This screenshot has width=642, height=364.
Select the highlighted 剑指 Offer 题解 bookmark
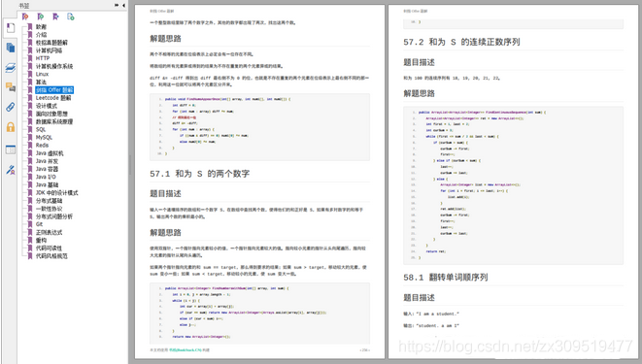[54, 90]
